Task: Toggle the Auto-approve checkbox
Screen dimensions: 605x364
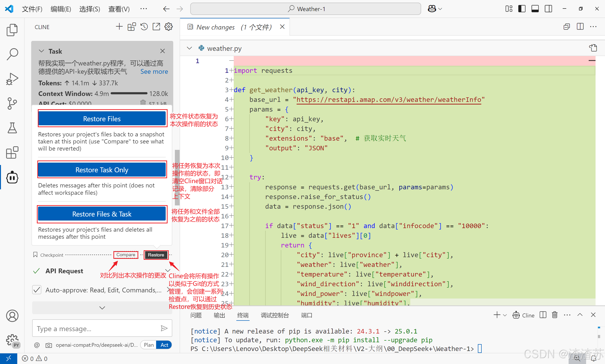Action: pos(37,290)
